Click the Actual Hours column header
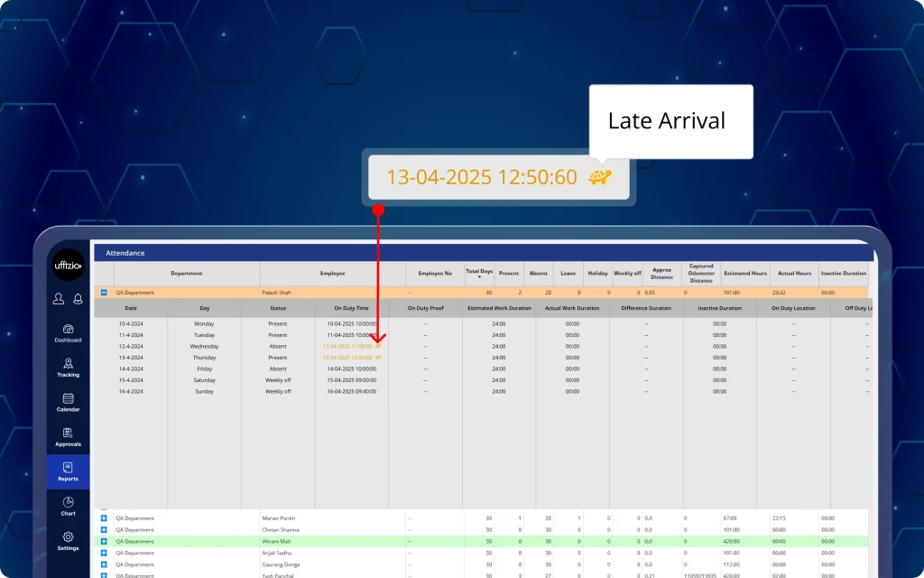This screenshot has width=924, height=578. (x=794, y=274)
